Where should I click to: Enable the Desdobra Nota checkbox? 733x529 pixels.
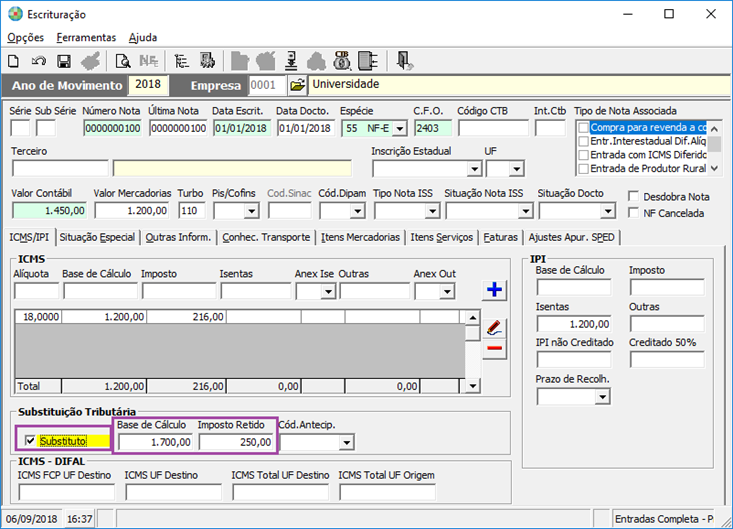633,197
